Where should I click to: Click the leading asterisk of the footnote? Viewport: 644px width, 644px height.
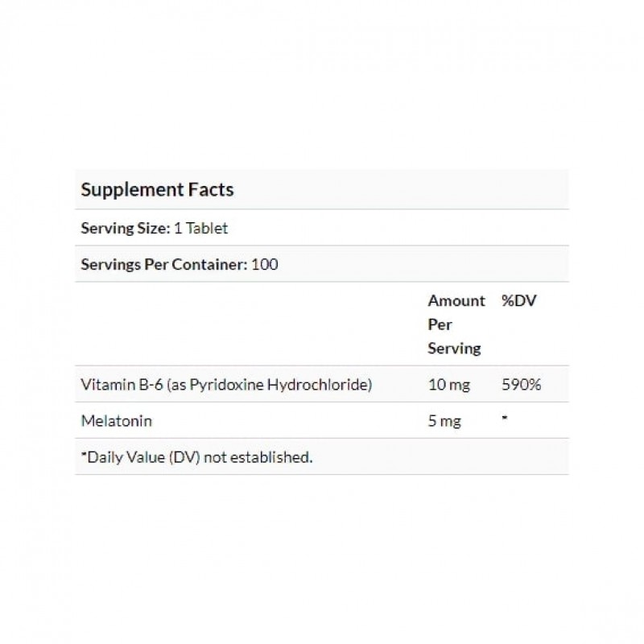pos(84,455)
